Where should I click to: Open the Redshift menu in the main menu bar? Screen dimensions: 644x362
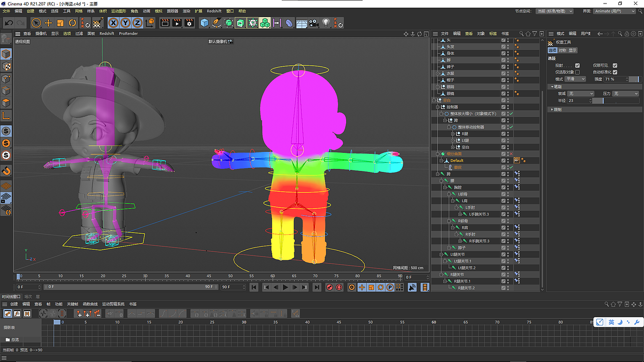[214, 11]
